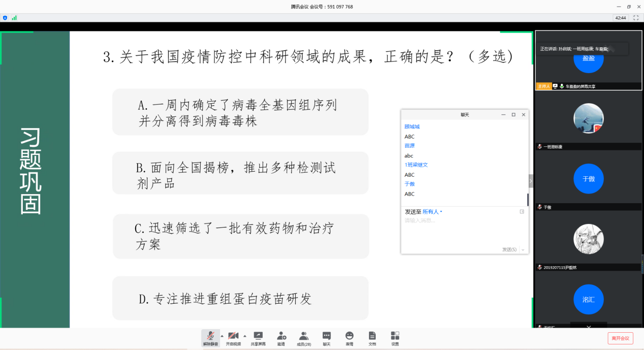The height and width of the screenshot is (350, 644).
Task: Select 于傲 participant video tile
Action: 588,180
